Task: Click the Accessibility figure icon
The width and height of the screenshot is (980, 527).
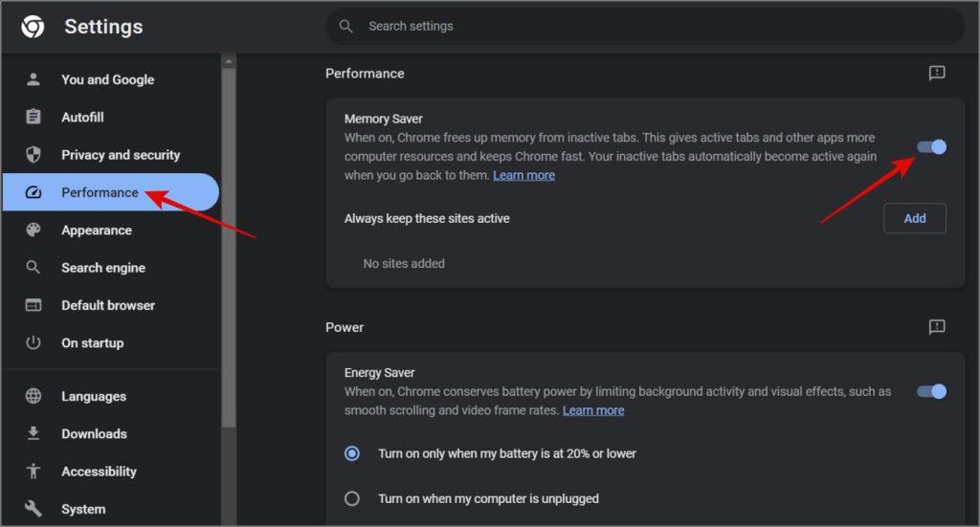Action: pos(33,471)
